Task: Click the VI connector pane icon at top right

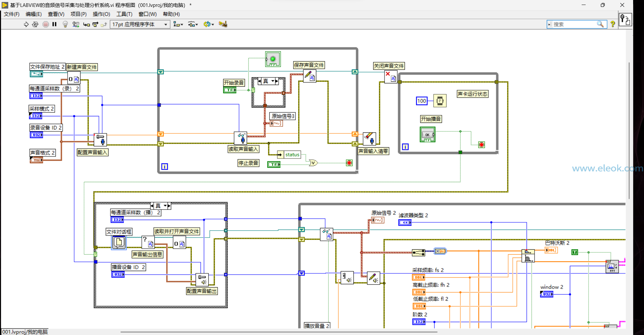Action: coord(625,20)
